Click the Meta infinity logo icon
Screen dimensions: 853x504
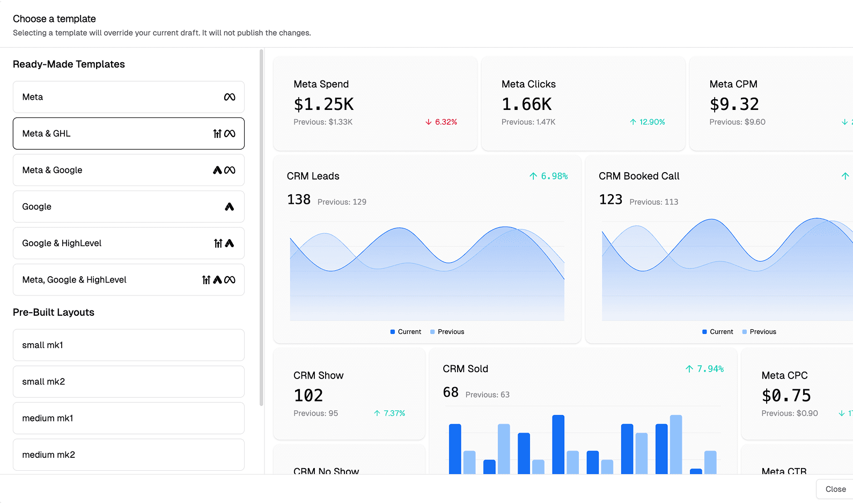point(230,97)
